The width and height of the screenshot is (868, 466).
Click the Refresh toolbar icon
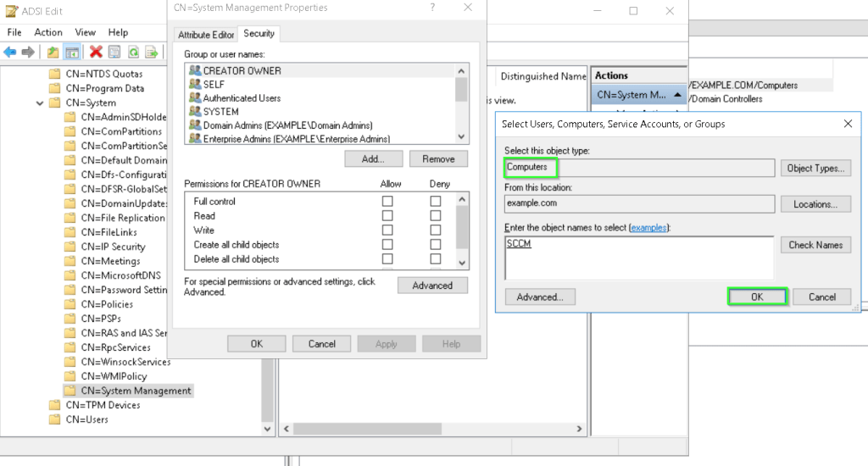(x=133, y=53)
